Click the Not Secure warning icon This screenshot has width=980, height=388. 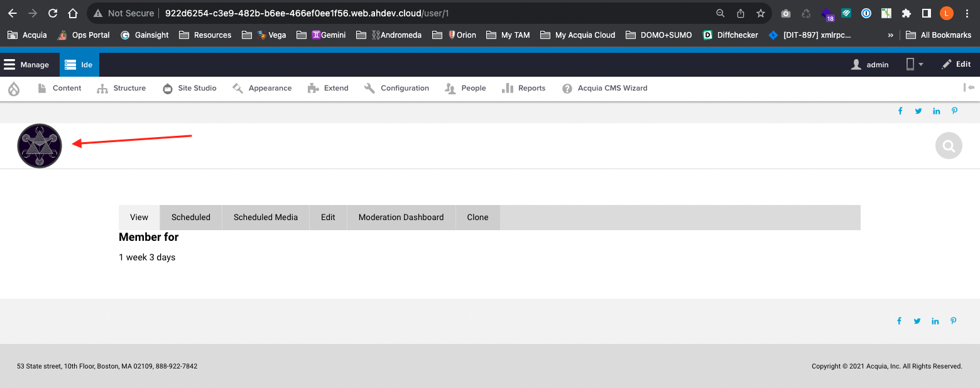tap(98, 13)
